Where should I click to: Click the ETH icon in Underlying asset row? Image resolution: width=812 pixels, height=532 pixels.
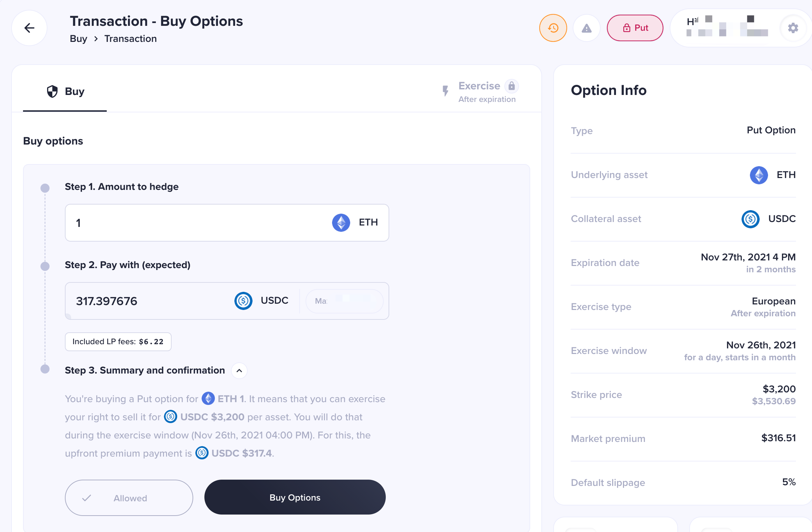tap(759, 175)
